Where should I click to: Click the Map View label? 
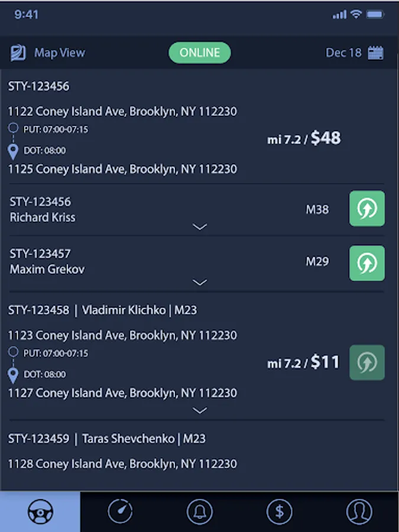point(60,53)
